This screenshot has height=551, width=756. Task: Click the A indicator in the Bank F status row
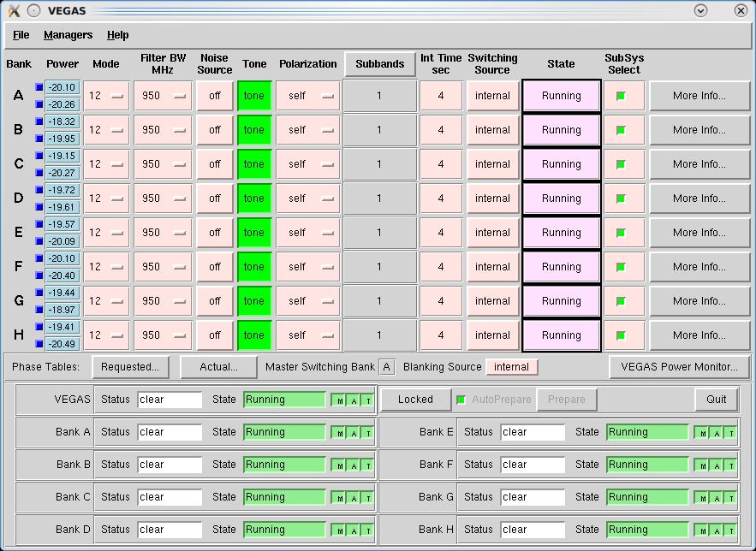[x=717, y=465]
